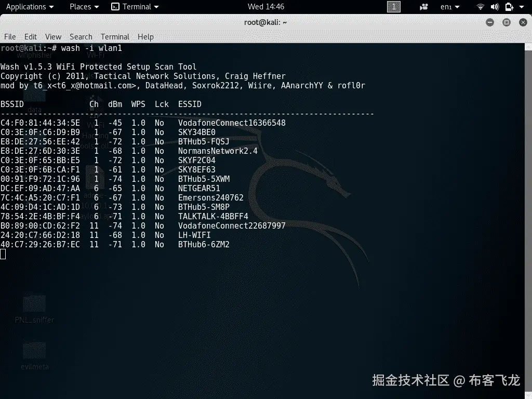This screenshot has height=399, width=532.
Task: Minimize the terminal window
Action: pyautogui.click(x=489, y=22)
